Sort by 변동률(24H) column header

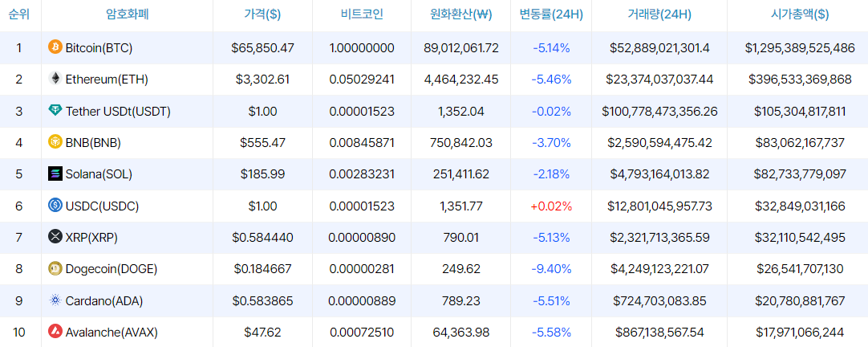(x=551, y=15)
